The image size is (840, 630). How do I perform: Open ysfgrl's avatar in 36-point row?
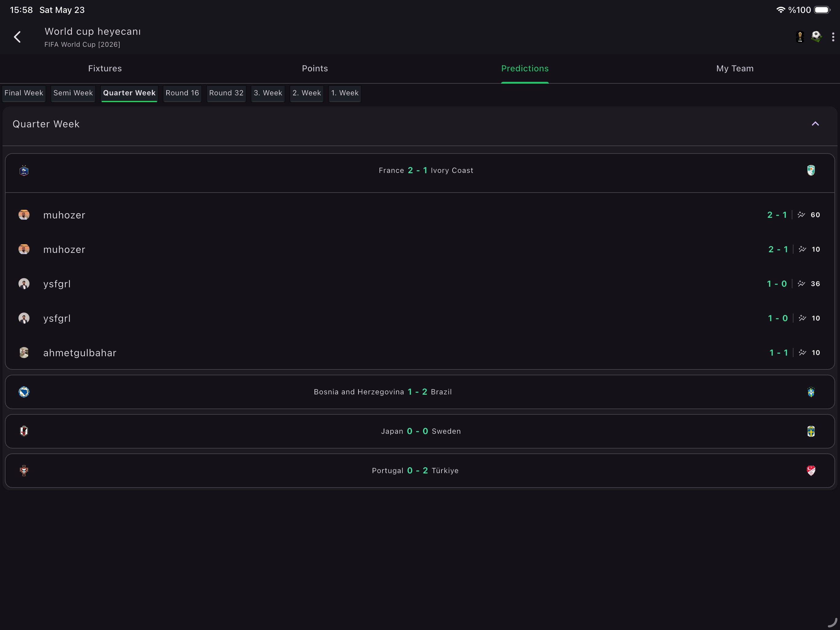(24, 284)
